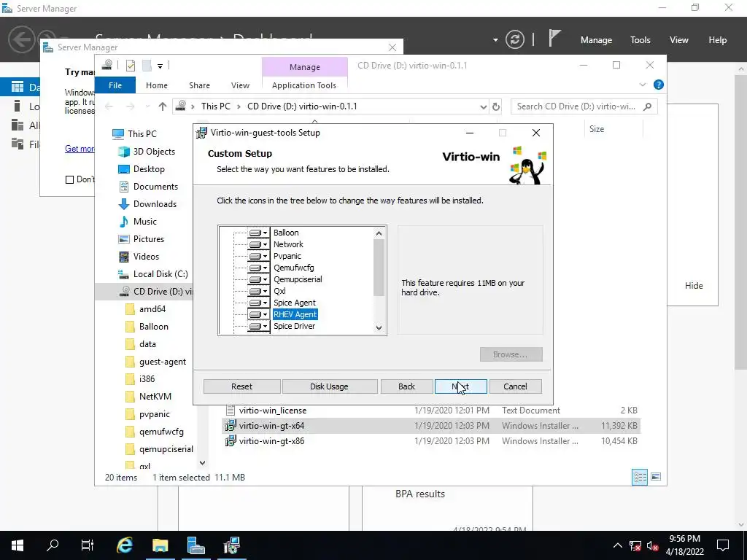Click the Disk Usage button
The height and width of the screenshot is (560, 747).
click(x=329, y=386)
